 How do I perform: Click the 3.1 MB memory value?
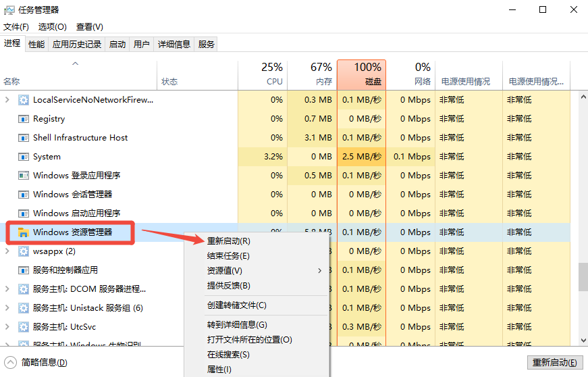(318, 138)
